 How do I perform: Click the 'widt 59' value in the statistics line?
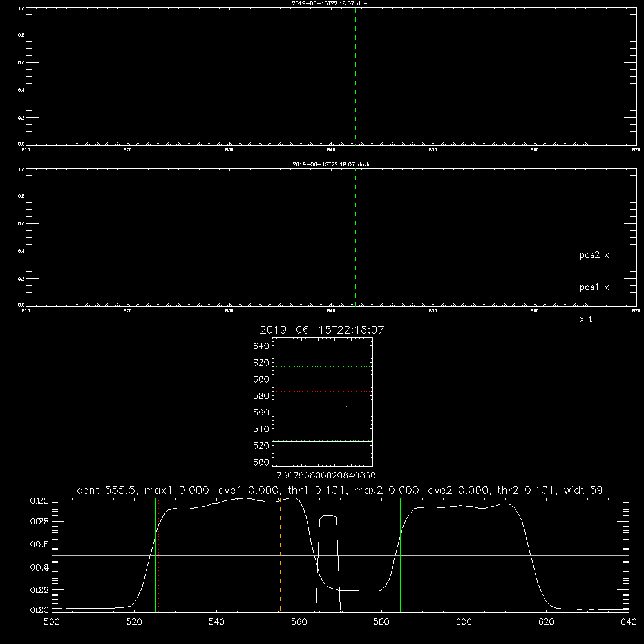click(x=583, y=490)
